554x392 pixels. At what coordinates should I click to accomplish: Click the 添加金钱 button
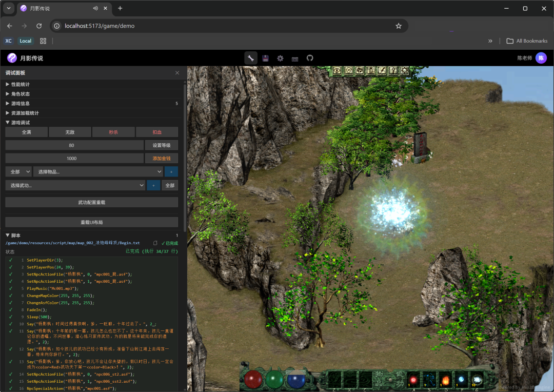coord(161,159)
